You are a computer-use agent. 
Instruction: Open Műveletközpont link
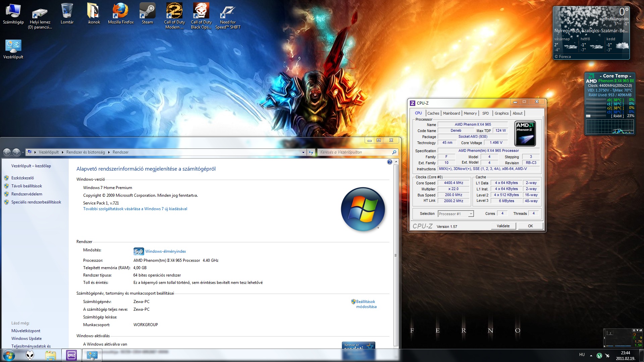[26, 331]
